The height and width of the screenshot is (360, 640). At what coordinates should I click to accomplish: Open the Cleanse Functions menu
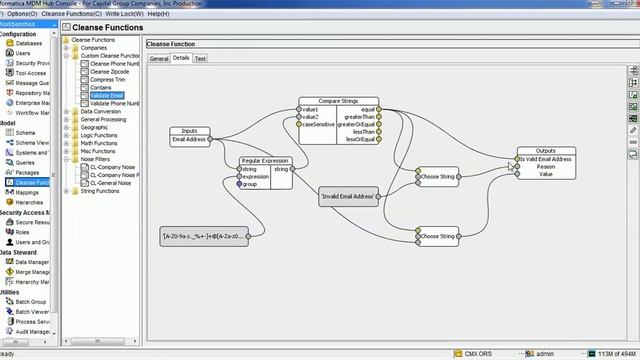[x=71, y=14]
